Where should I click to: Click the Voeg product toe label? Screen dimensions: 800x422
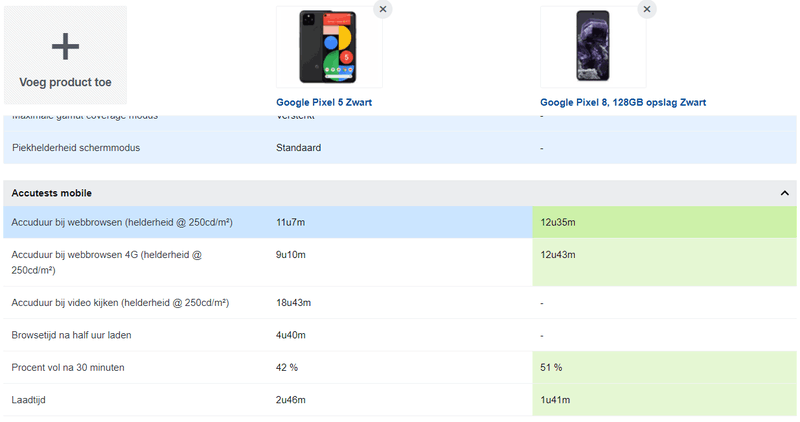pos(65,82)
